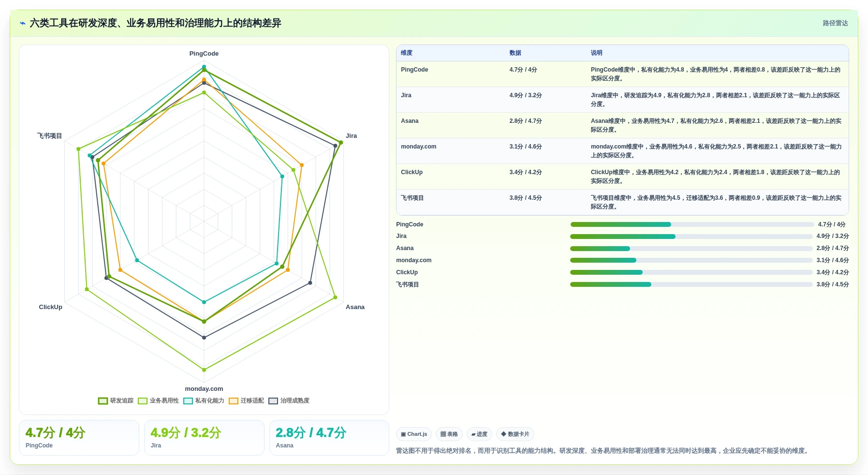Click the blue lightning icon beside the title
Viewport: 868px width, 475px height.
(23, 23)
